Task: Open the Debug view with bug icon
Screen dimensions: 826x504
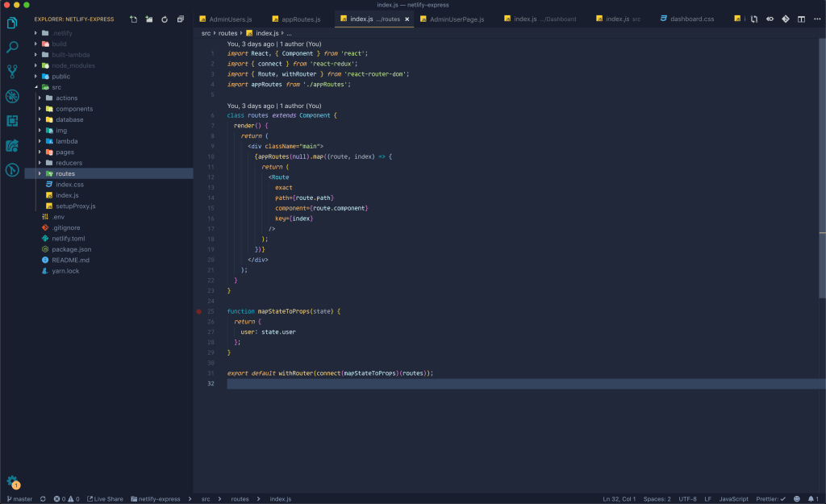Action: pyautogui.click(x=12, y=97)
